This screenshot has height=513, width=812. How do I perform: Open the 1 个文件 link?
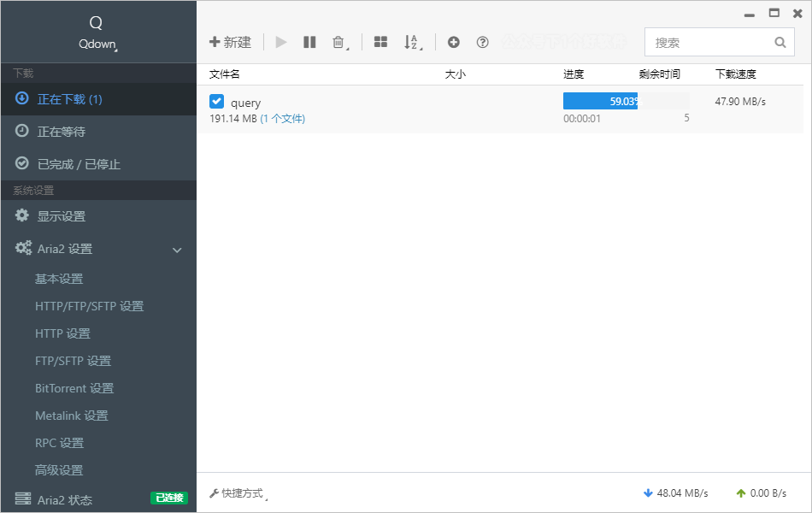[283, 119]
